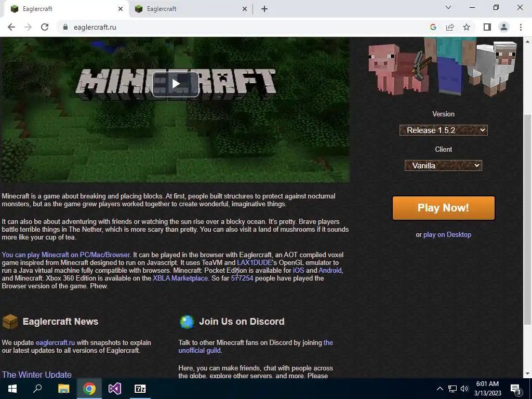This screenshot has height=399, width=532.
Task: Go forward in browser history
Action: (x=28, y=27)
